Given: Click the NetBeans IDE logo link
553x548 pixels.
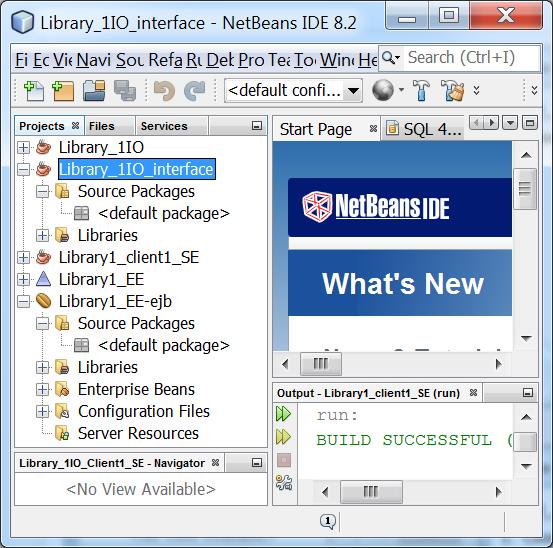Looking at the screenshot, I should coord(376,207).
